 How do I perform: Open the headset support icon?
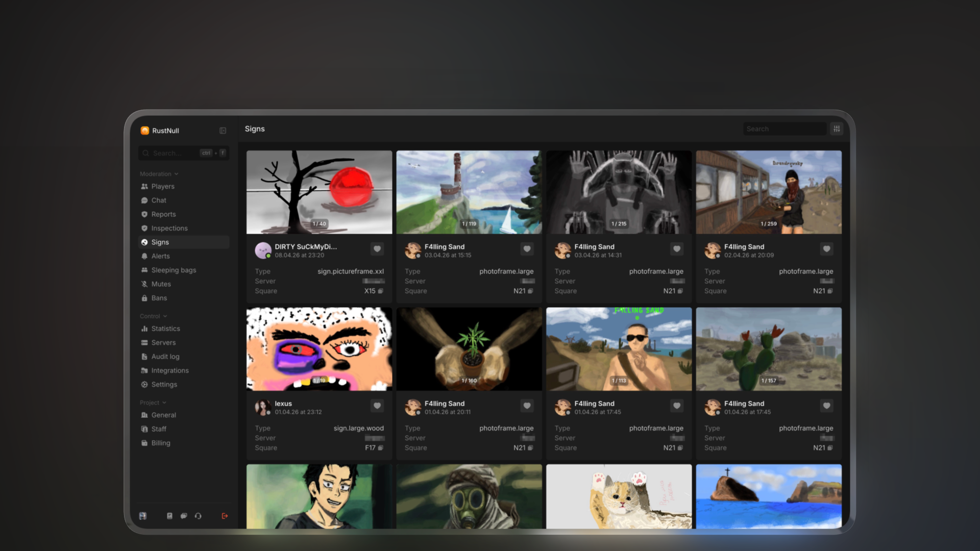click(x=198, y=516)
